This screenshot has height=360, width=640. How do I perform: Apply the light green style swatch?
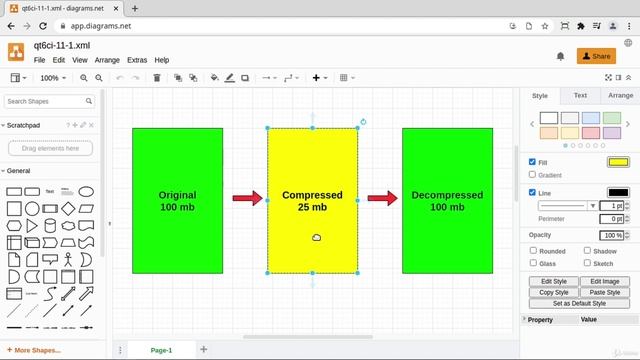(612, 118)
